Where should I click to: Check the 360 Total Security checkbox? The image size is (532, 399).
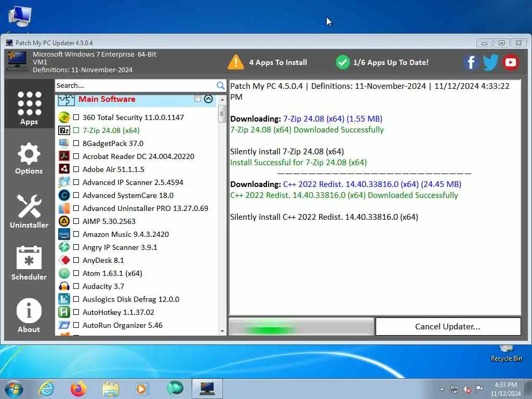point(76,117)
